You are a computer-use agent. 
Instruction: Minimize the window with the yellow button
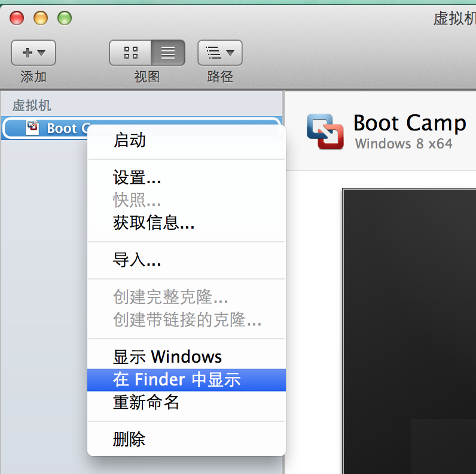41,18
